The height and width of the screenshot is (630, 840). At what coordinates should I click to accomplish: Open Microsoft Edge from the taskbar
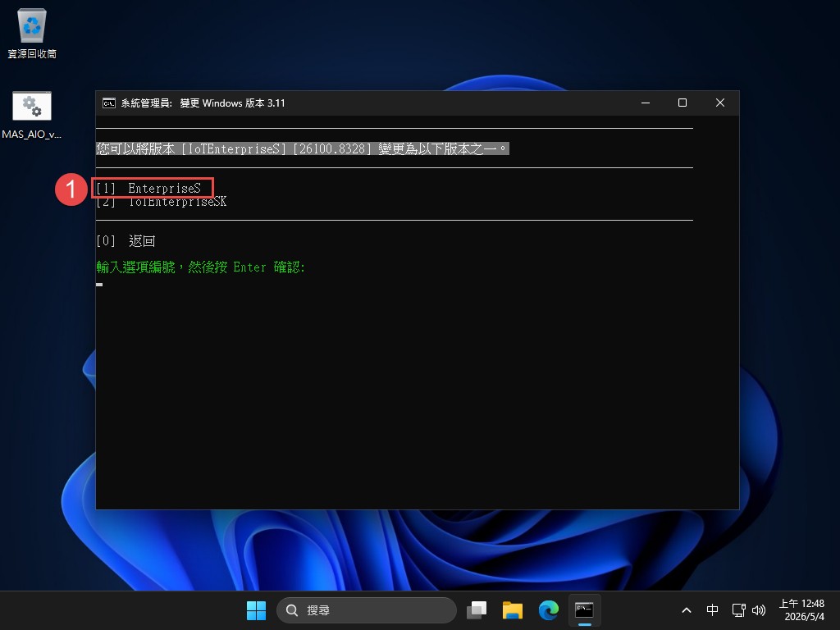click(x=549, y=610)
